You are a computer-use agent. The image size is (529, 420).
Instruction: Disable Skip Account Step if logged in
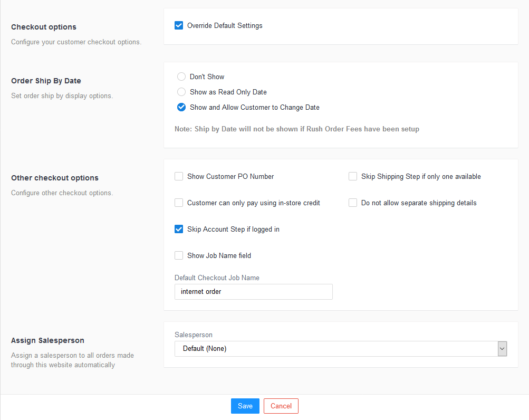[179, 229]
